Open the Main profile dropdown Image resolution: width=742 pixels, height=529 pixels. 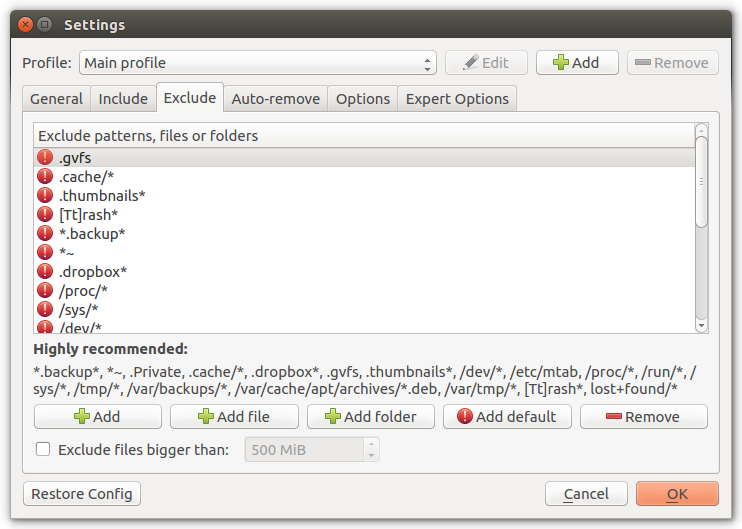258,62
